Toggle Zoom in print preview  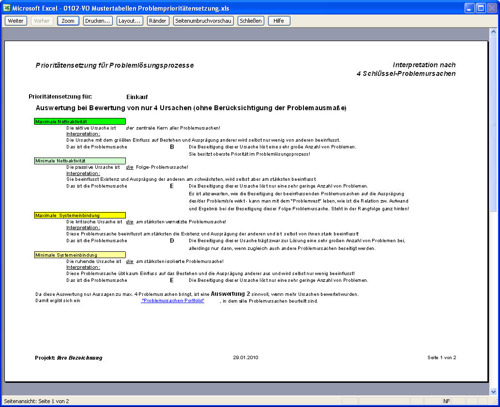click(68, 21)
